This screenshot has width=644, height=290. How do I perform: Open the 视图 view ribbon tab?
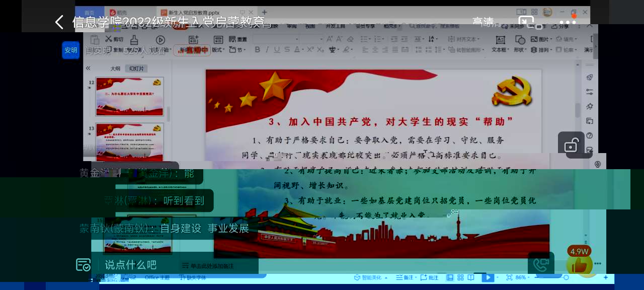[x=310, y=26]
